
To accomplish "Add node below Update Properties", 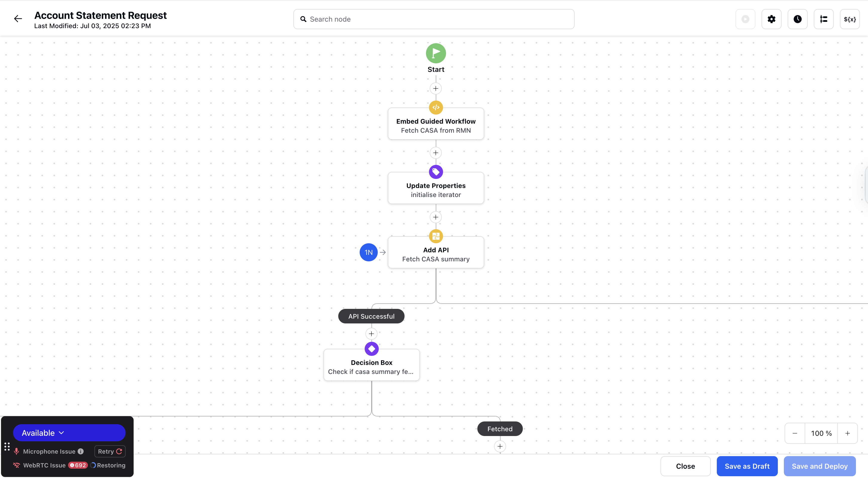I will (436, 217).
